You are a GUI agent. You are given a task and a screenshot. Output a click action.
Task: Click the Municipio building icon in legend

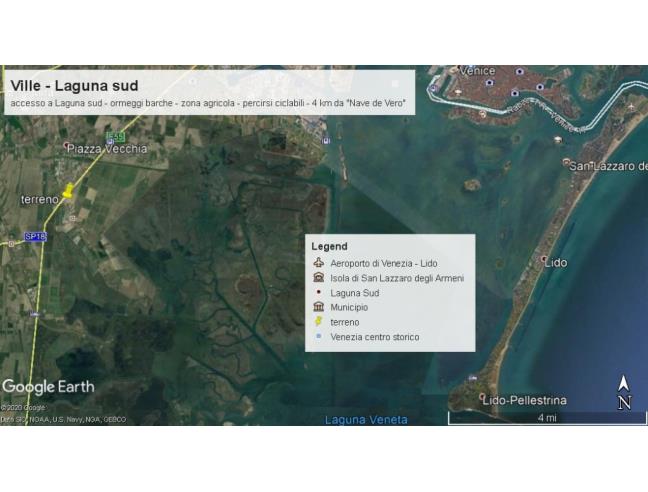pos(318,307)
